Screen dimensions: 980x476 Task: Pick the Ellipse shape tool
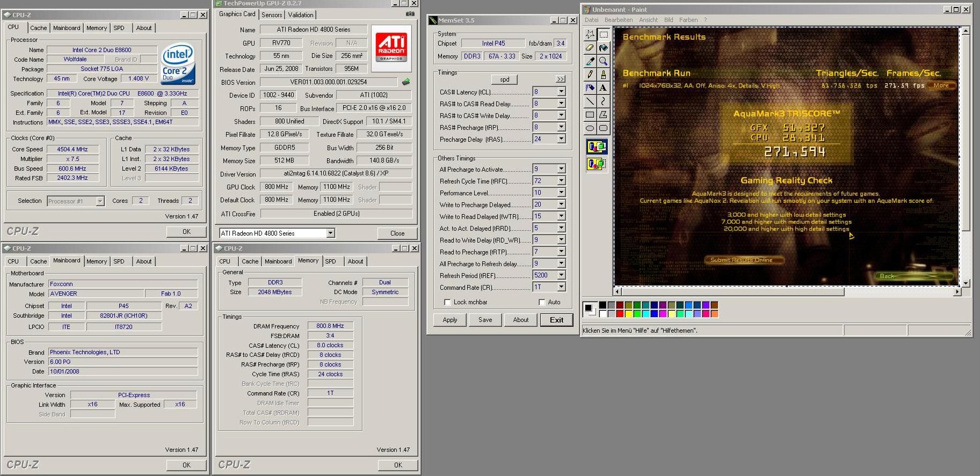590,128
